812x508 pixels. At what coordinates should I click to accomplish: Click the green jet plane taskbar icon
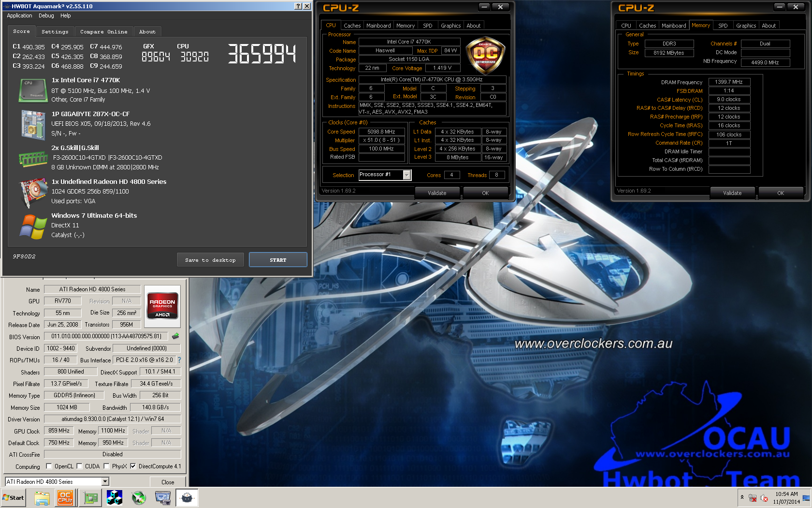coord(139,498)
